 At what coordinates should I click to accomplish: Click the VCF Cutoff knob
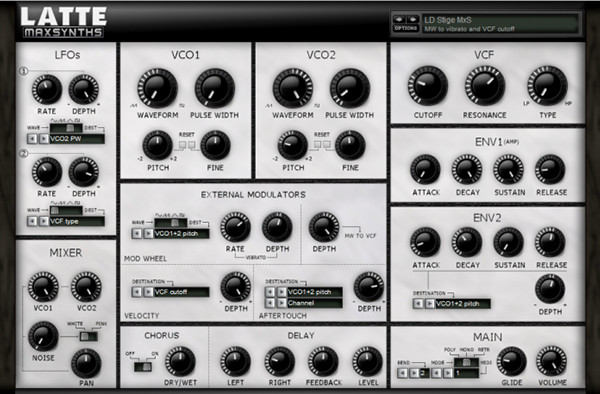[427, 86]
